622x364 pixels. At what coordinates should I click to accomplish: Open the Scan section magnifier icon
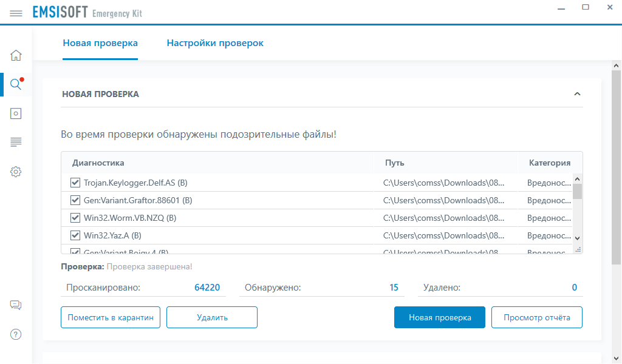(x=16, y=84)
